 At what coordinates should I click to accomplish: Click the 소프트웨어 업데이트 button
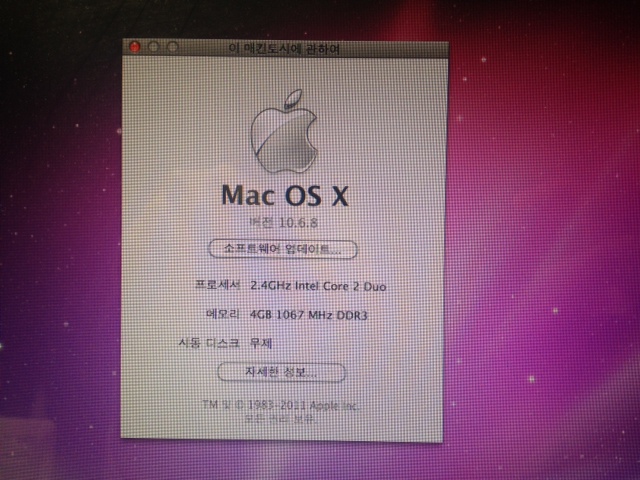click(282, 248)
